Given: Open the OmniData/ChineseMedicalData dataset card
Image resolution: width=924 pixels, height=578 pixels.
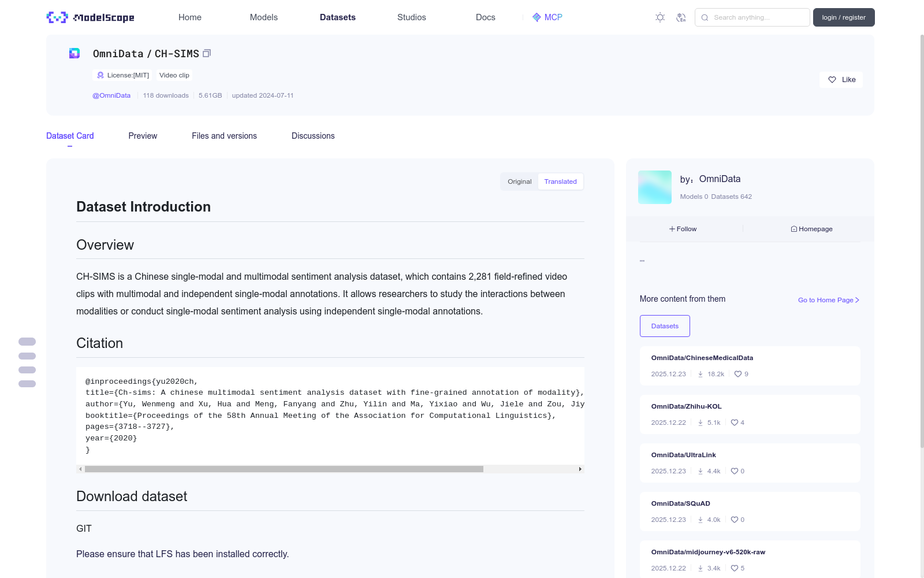Looking at the screenshot, I should click(750, 366).
